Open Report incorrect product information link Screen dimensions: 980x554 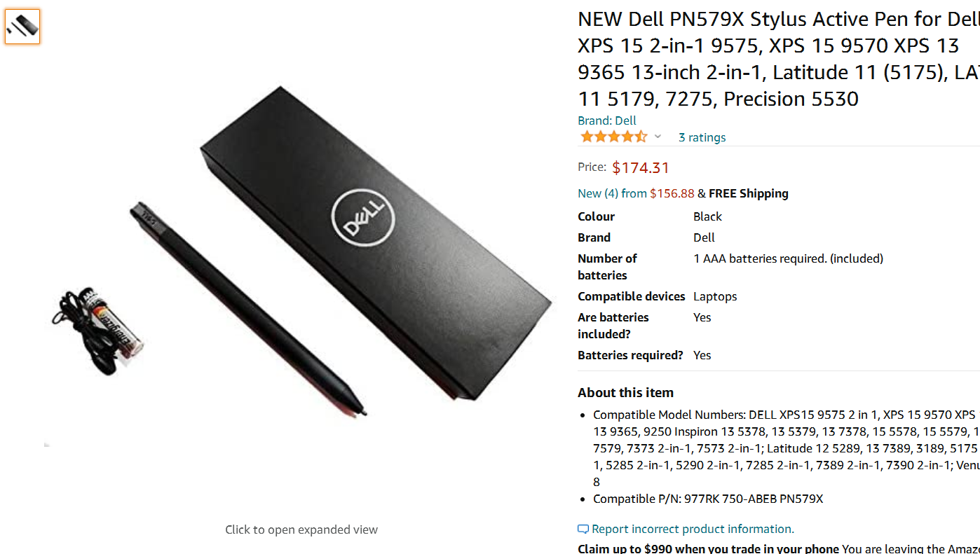(693, 529)
